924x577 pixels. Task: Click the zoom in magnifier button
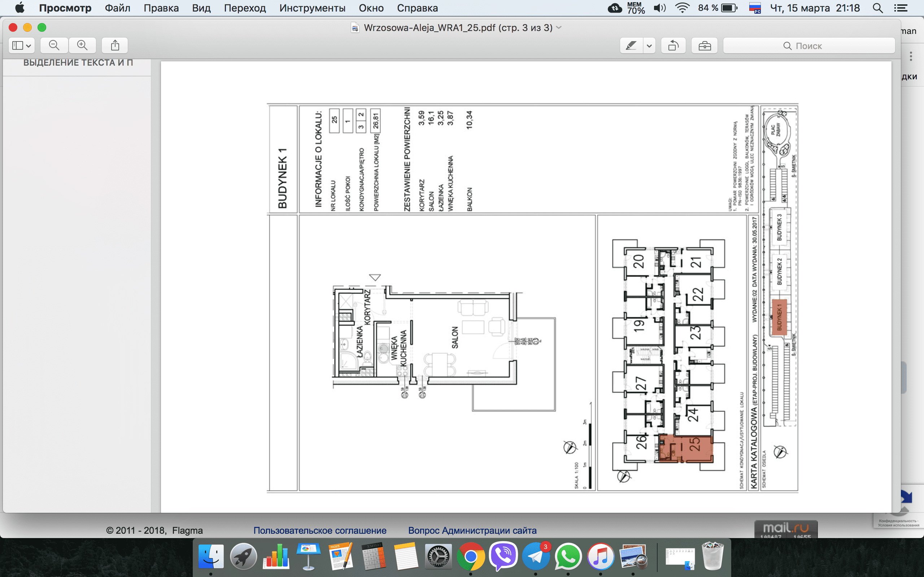(x=82, y=45)
